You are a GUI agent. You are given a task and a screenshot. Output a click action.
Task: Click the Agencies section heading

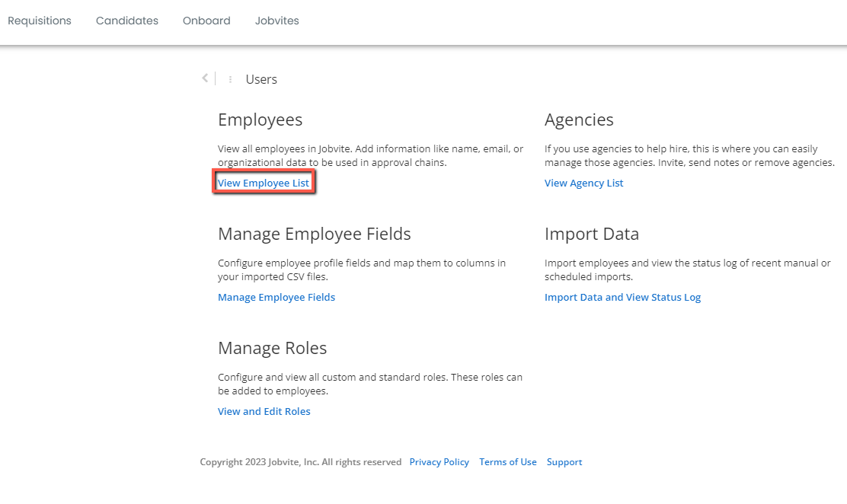tap(579, 120)
